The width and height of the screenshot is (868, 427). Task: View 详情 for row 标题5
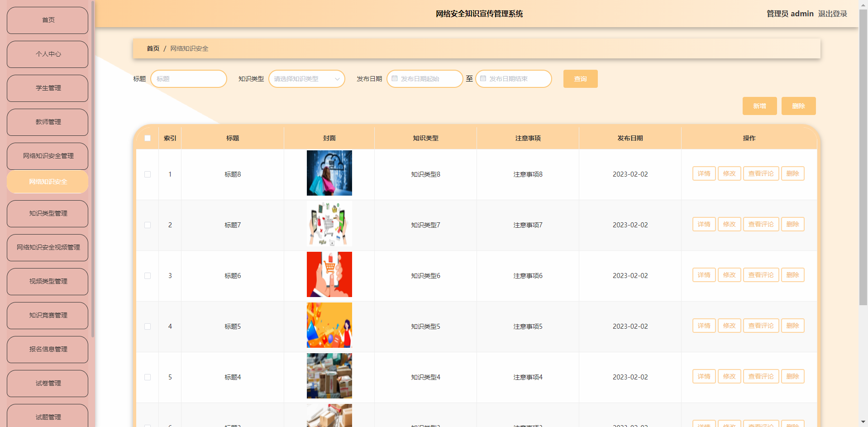tap(704, 326)
